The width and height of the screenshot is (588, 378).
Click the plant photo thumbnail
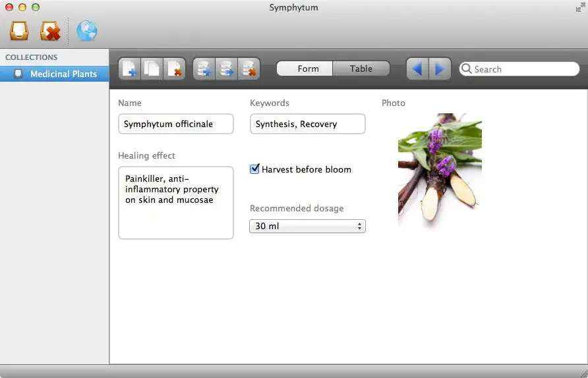point(440,169)
